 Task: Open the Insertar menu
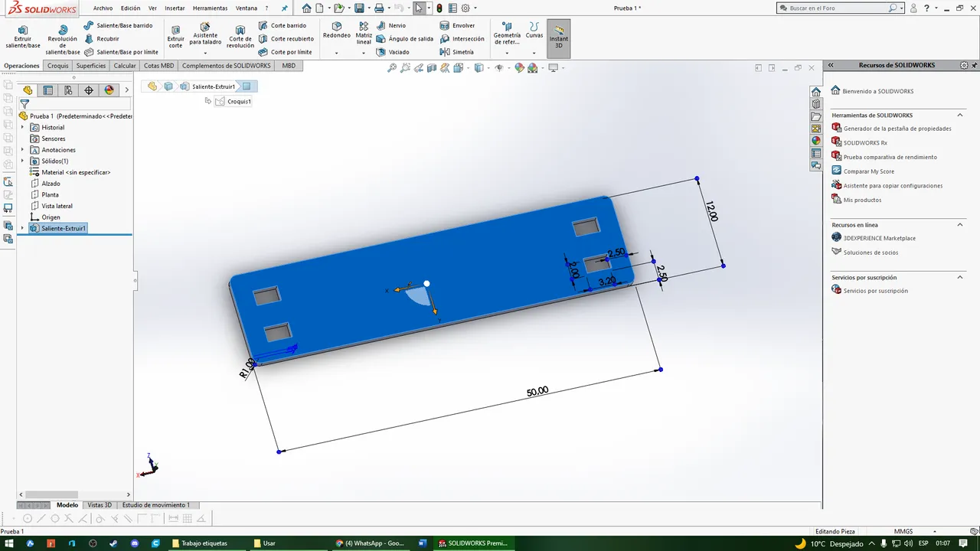pos(175,8)
